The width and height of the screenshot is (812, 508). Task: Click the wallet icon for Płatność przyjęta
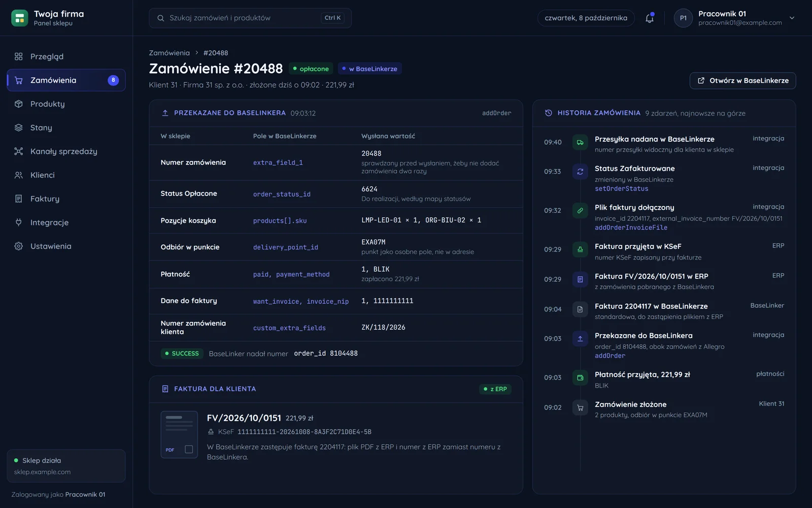point(580,377)
